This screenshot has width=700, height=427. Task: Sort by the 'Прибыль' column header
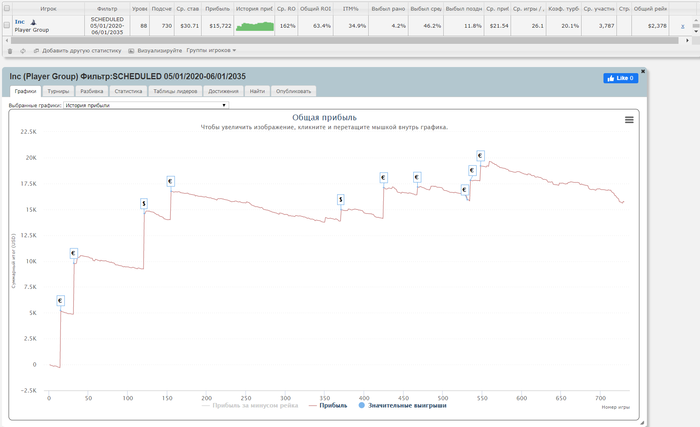point(217,8)
